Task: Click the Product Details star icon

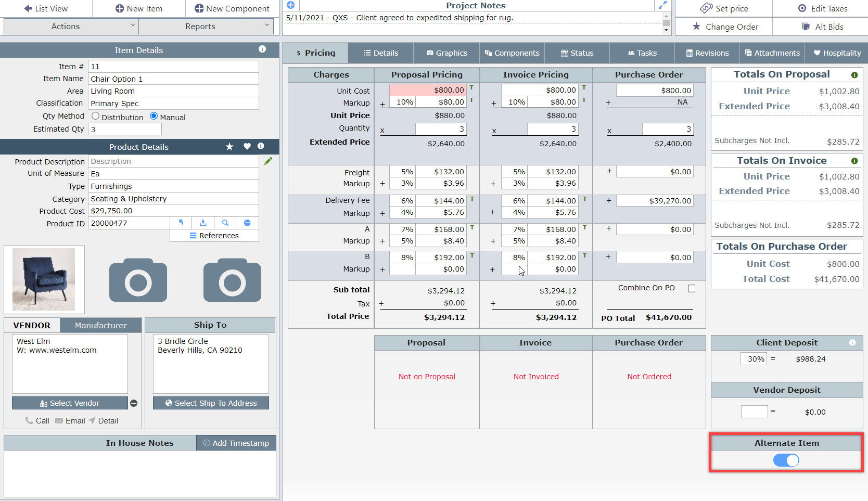Action: [x=229, y=147]
